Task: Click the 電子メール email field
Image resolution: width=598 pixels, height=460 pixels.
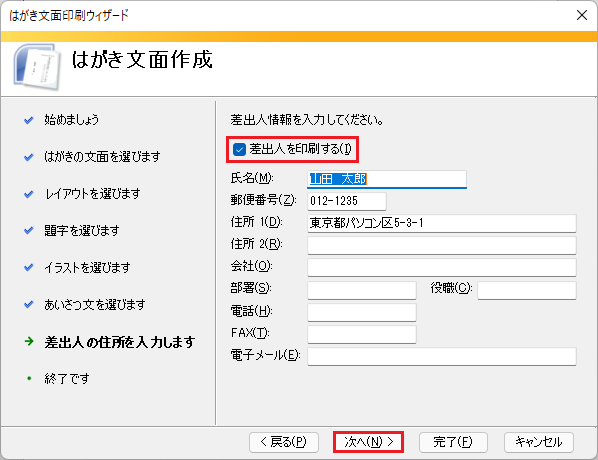Action: (x=442, y=356)
